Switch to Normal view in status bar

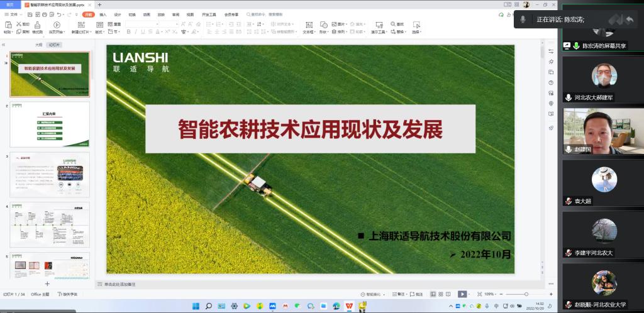(433, 294)
